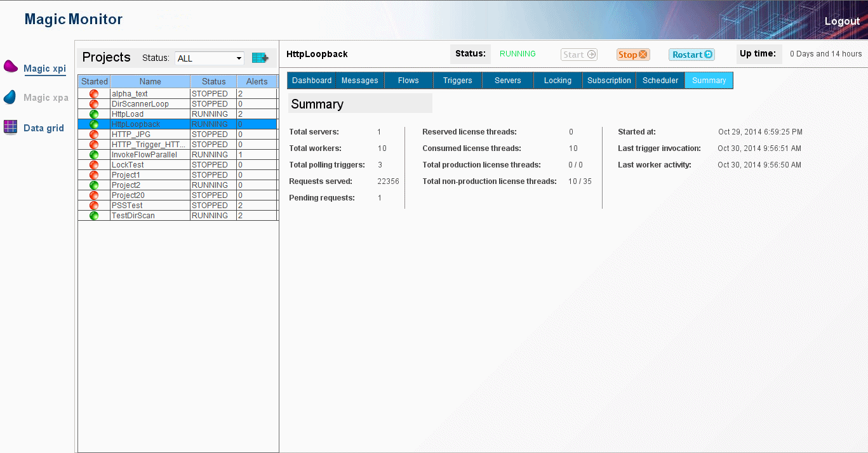Click the Started at date value
This screenshot has width=868, height=453.
[760, 132]
